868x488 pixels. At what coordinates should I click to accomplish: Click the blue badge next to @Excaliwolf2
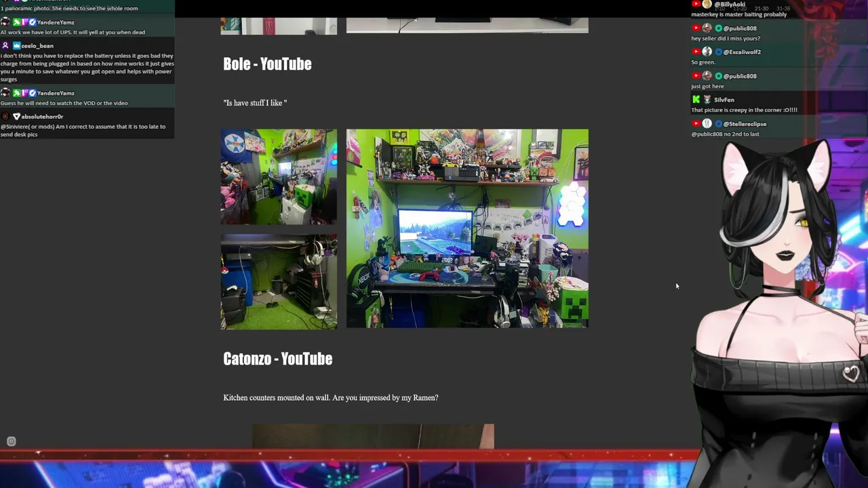pos(718,52)
